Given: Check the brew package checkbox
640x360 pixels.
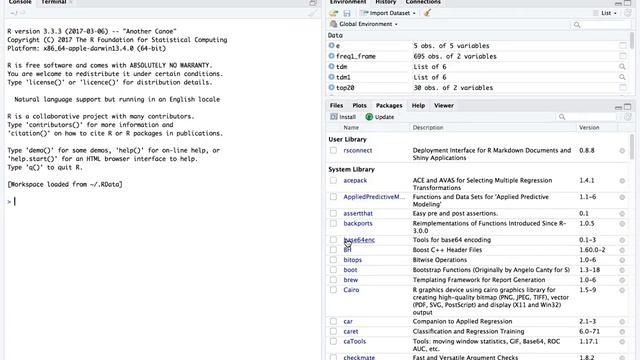Looking at the screenshot, I should pyautogui.click(x=333, y=280).
